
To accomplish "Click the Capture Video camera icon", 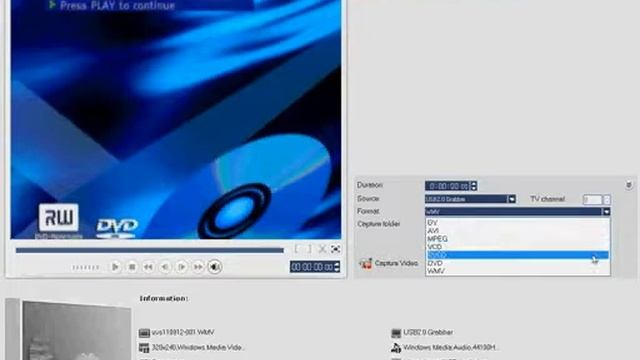I will click(x=365, y=264).
